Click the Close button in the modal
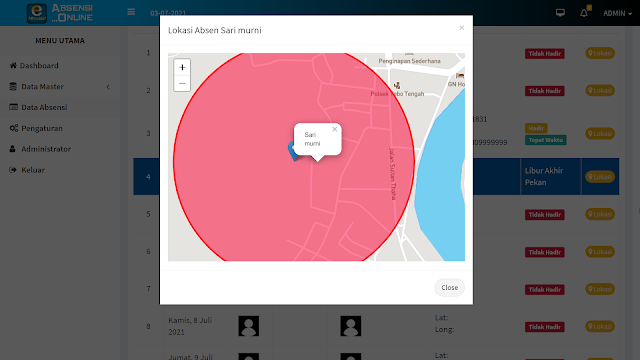 click(x=449, y=288)
